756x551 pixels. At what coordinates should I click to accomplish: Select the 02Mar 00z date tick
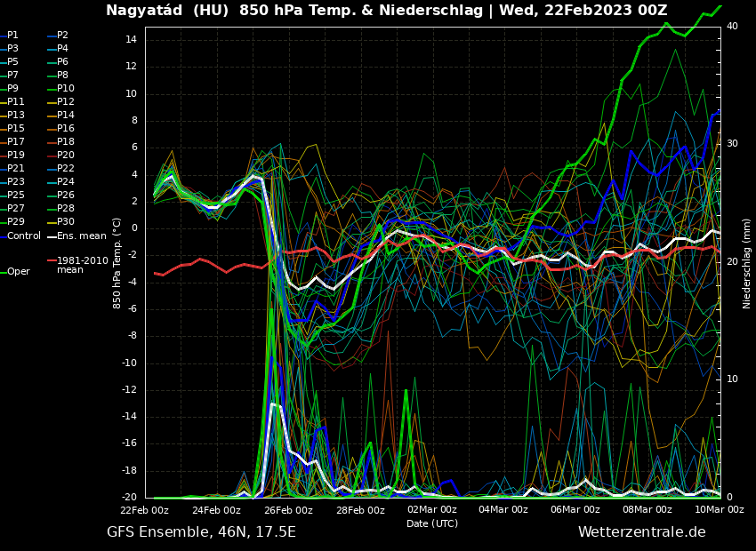[x=432, y=510]
